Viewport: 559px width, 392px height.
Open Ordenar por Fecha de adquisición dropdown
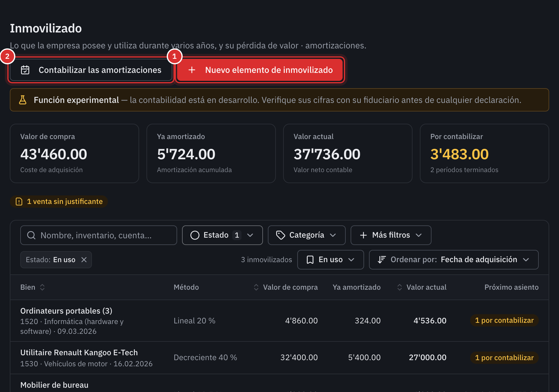(454, 260)
